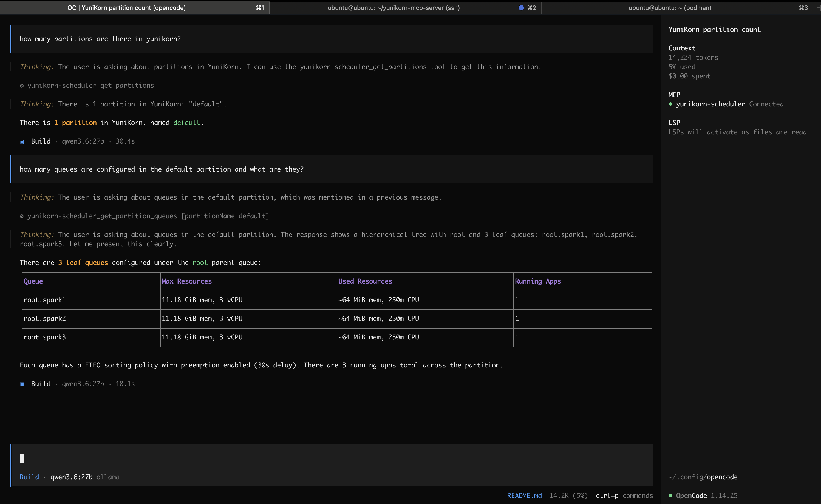This screenshot has width=821, height=504.
Task: Click the 14.2K (5%) context indicator
Action: point(568,495)
